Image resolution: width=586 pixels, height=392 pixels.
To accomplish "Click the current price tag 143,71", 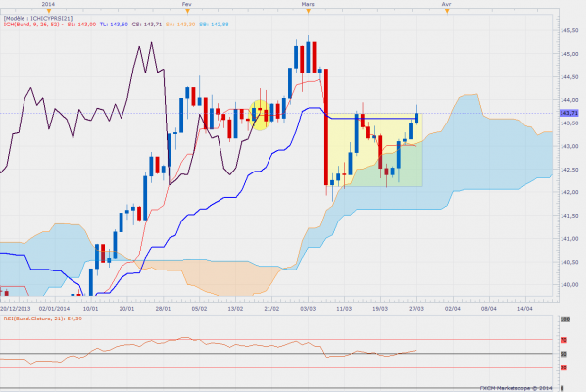I will (x=569, y=113).
